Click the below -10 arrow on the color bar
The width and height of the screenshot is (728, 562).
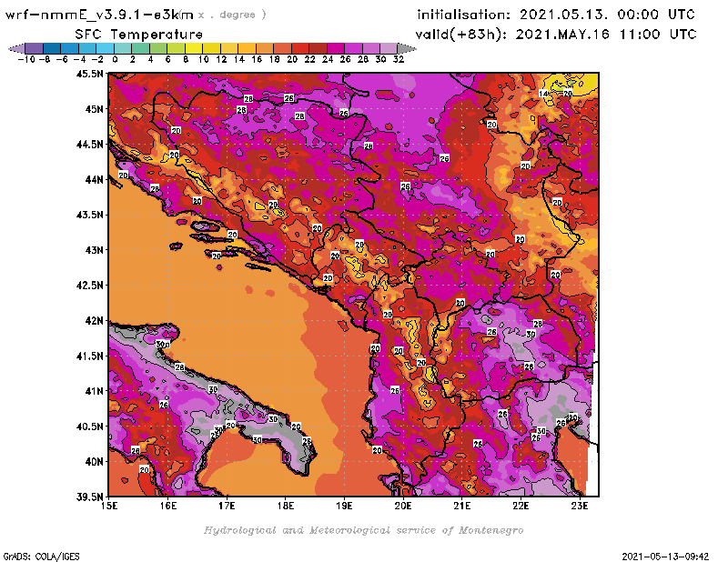[16, 48]
